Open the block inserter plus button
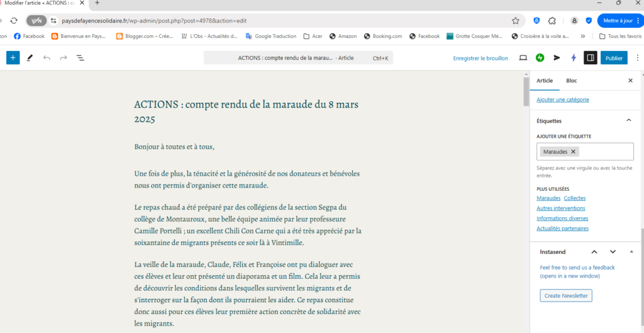Viewport: 644px width, 333px height. click(x=13, y=58)
